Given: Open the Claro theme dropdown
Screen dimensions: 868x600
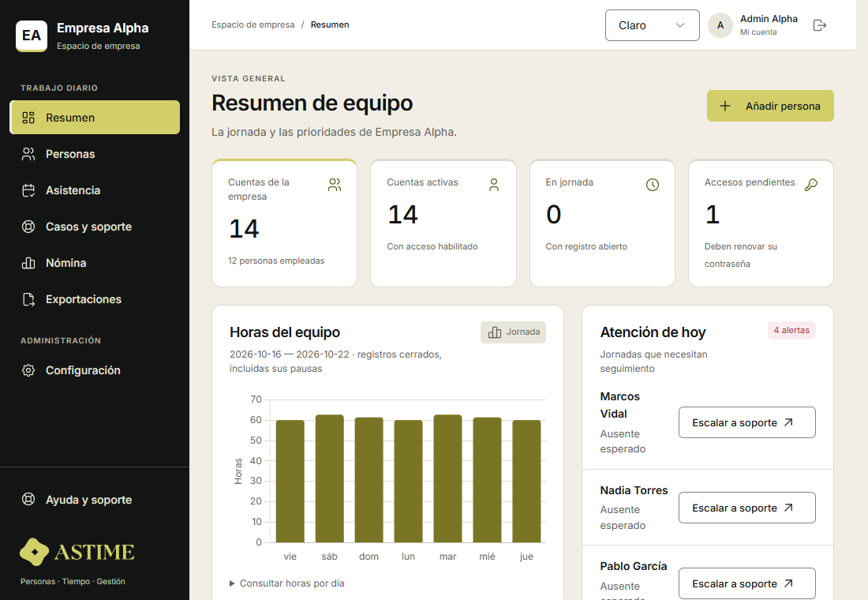Looking at the screenshot, I should (652, 25).
